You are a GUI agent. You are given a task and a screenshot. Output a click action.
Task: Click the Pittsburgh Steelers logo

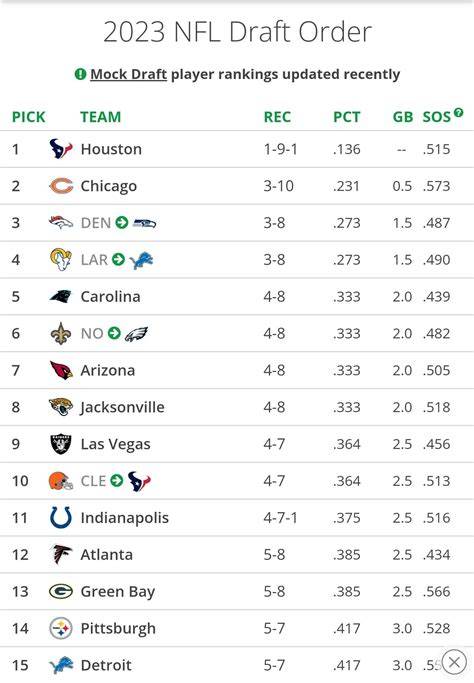[x=61, y=628]
